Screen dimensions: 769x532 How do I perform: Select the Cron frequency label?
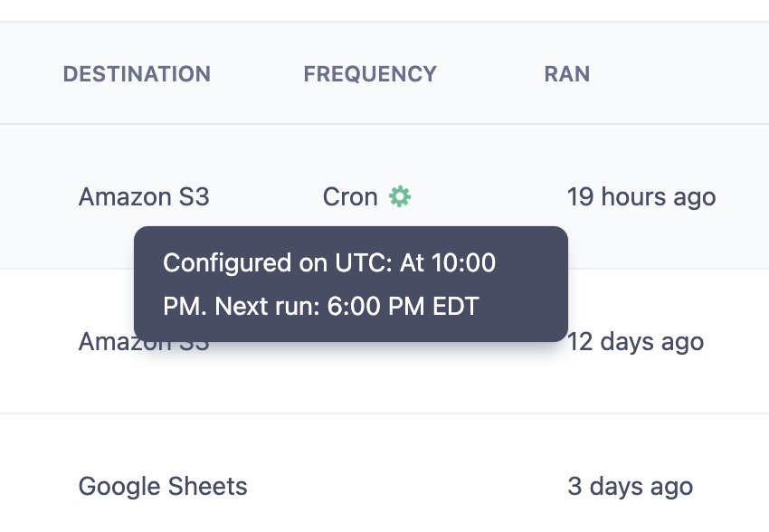(x=350, y=196)
